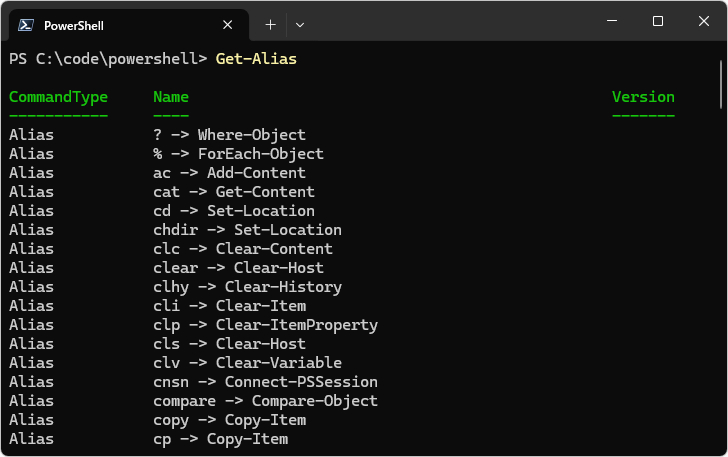Click the 'cat -> Get-Content' alias line
The image size is (728, 457).
(234, 192)
